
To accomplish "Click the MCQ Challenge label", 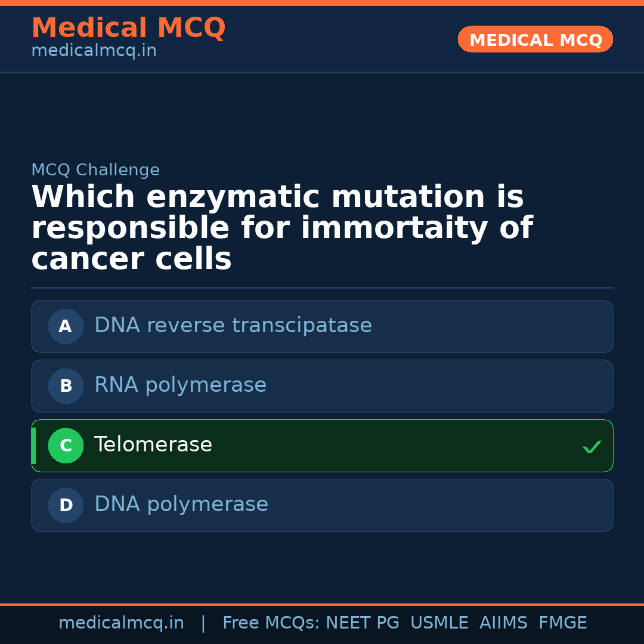I will pyautogui.click(x=95, y=170).
